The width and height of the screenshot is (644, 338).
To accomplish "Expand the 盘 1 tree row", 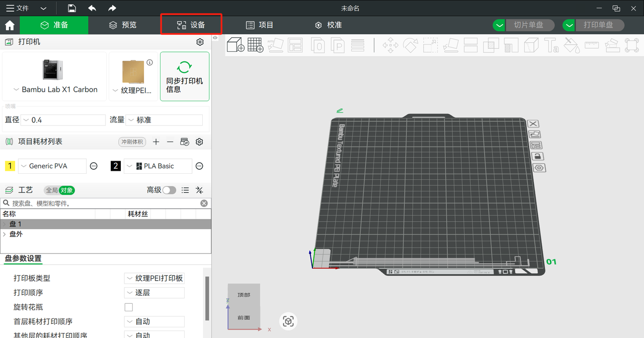I will pos(5,224).
